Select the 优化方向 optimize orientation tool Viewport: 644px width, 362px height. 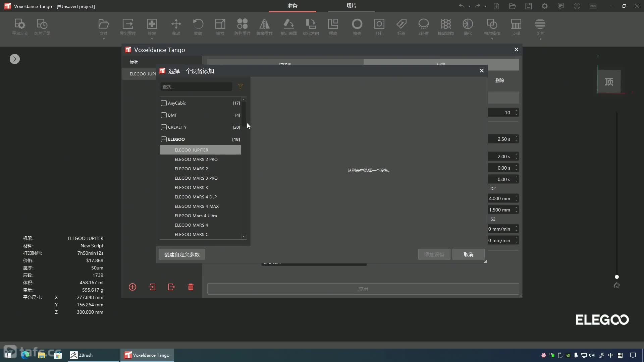point(311,27)
